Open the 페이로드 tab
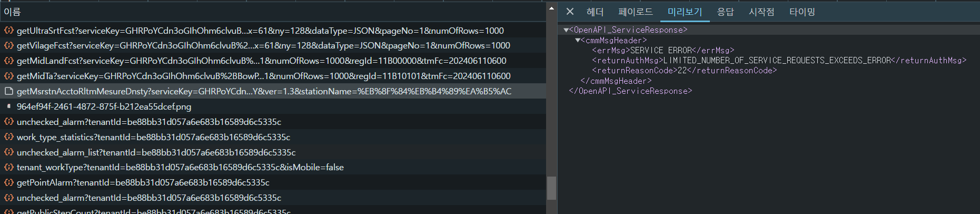 tap(635, 12)
